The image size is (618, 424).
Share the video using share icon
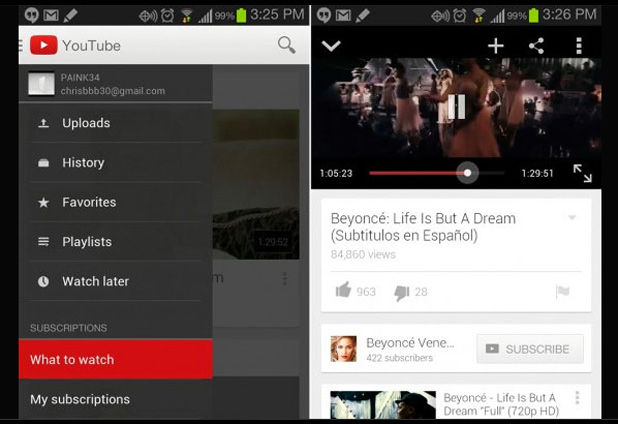tap(536, 46)
